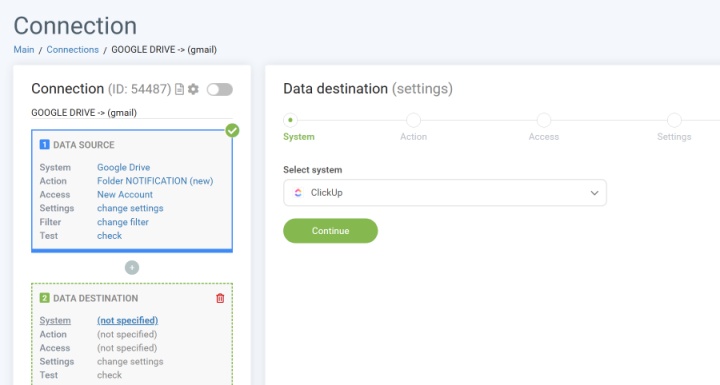Screen dimensions: 720x385
Task: Open Folder NOTIFICATION (new) action link
Action: pyautogui.click(x=155, y=181)
